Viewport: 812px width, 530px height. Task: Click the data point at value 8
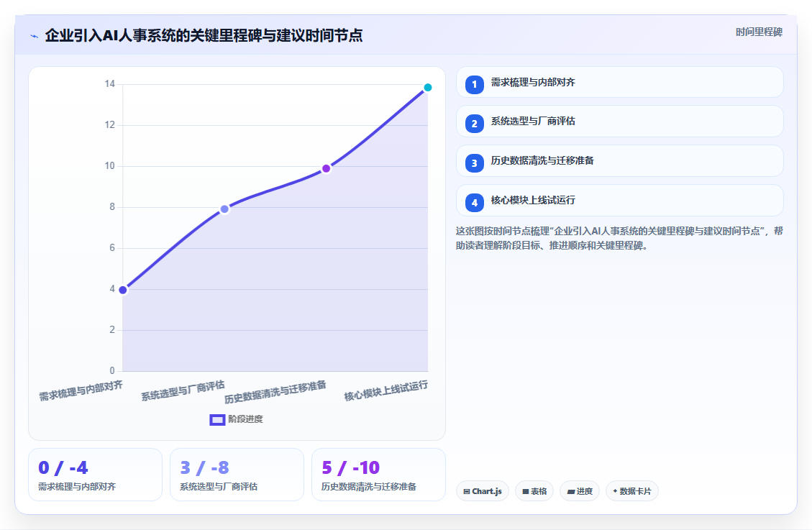tap(224, 209)
